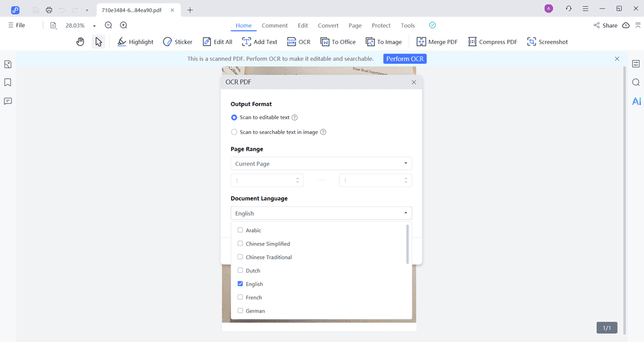The image size is (644, 342).
Task: Convert document To Image
Action: 384,42
